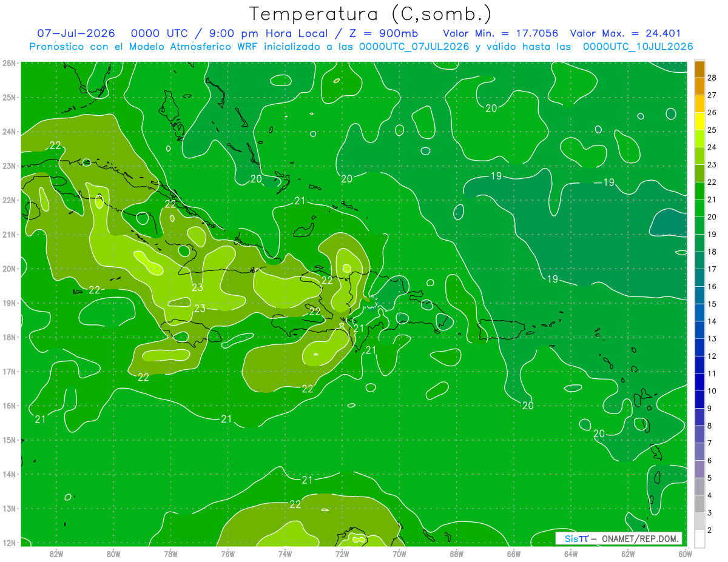Click latitude axis label "14N"
The image size is (728, 562).
click(9, 474)
